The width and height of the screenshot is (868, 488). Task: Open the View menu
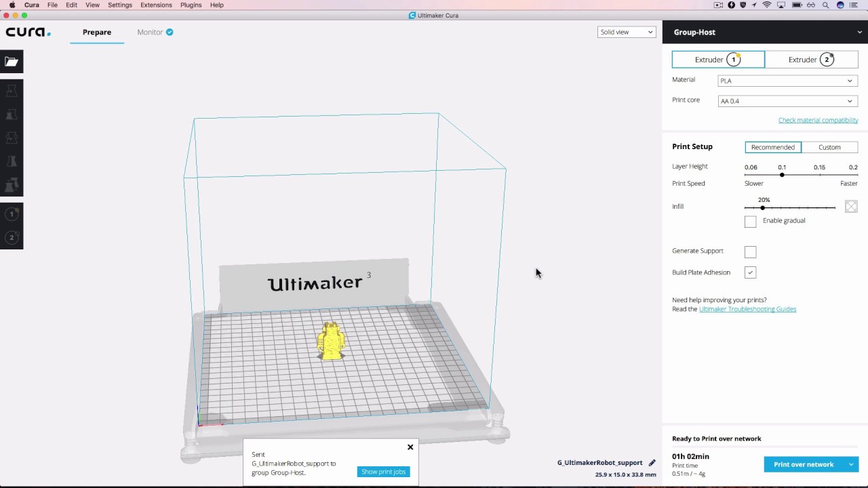[92, 5]
